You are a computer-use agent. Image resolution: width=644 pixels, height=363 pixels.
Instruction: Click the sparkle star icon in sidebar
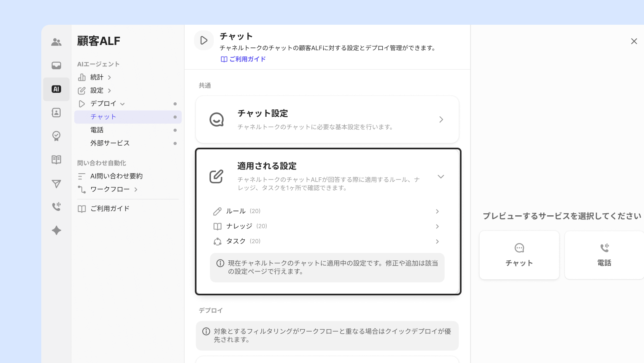coord(57,230)
